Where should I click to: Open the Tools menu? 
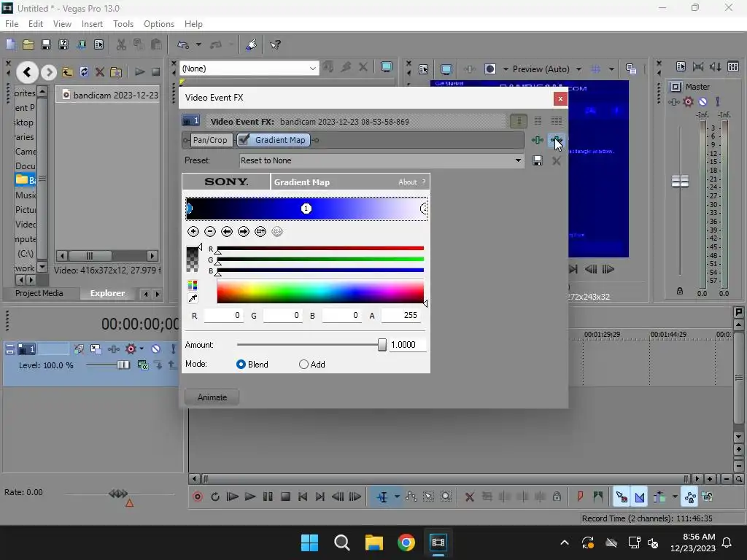click(123, 24)
